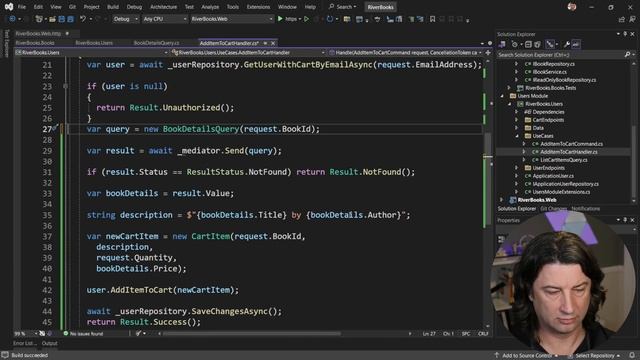Click the editor horizontal scrollbar
The width and height of the screenshot is (640, 360).
pyautogui.click(x=252, y=333)
